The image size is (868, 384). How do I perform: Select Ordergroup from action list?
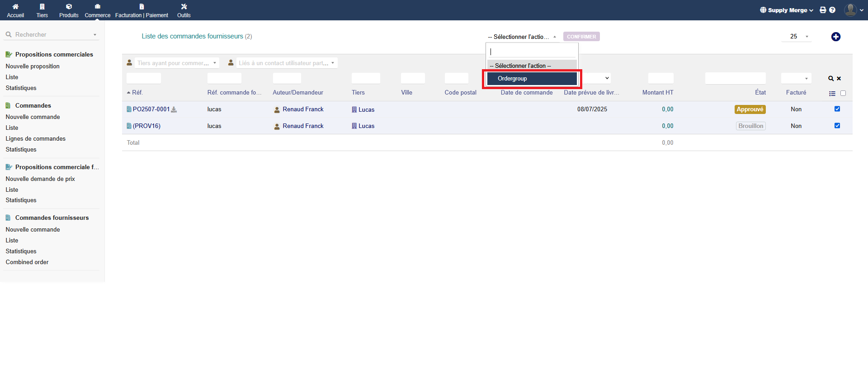(532, 79)
